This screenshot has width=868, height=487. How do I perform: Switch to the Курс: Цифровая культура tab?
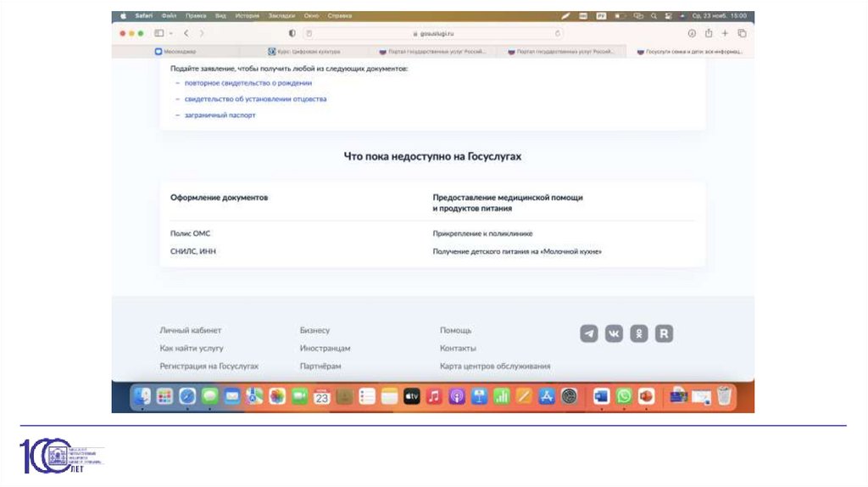click(x=304, y=52)
